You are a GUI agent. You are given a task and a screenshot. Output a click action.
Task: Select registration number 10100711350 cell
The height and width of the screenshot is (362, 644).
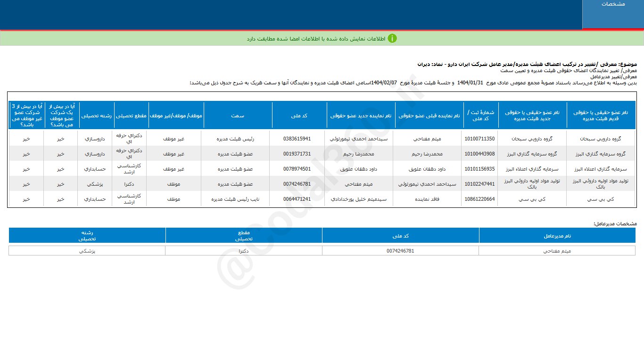(x=479, y=139)
